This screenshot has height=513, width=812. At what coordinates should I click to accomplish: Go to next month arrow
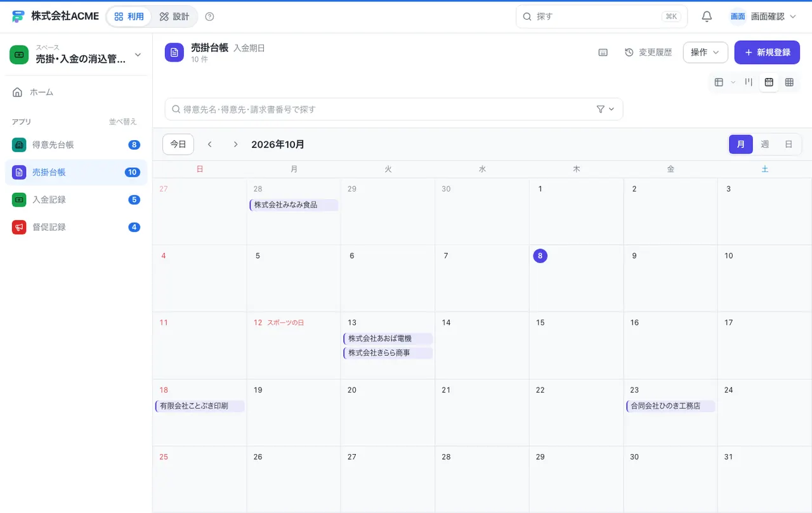(235, 145)
